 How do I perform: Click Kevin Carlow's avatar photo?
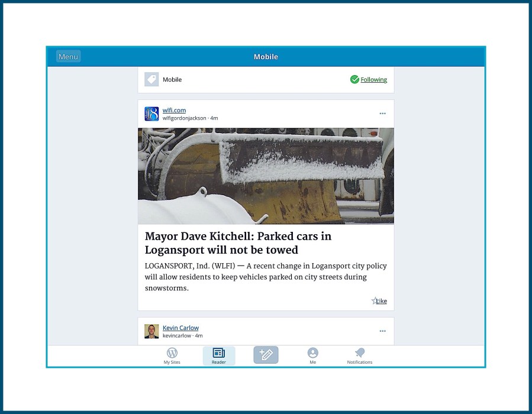click(151, 331)
